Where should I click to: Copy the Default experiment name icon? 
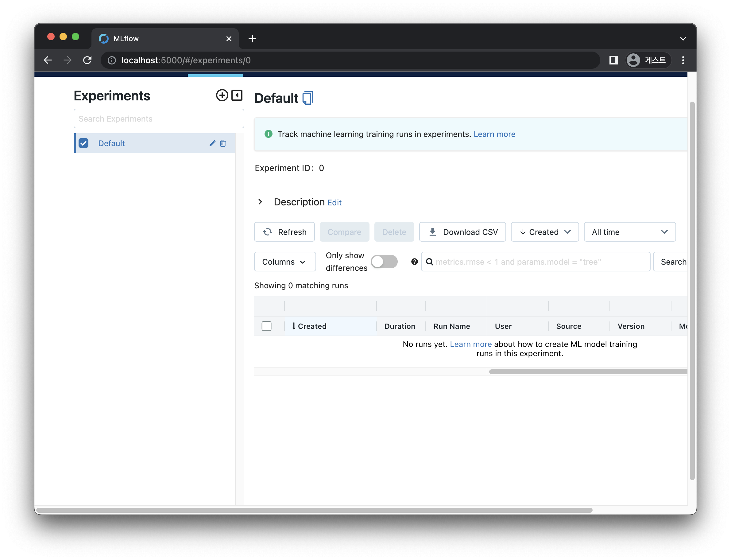pos(308,98)
